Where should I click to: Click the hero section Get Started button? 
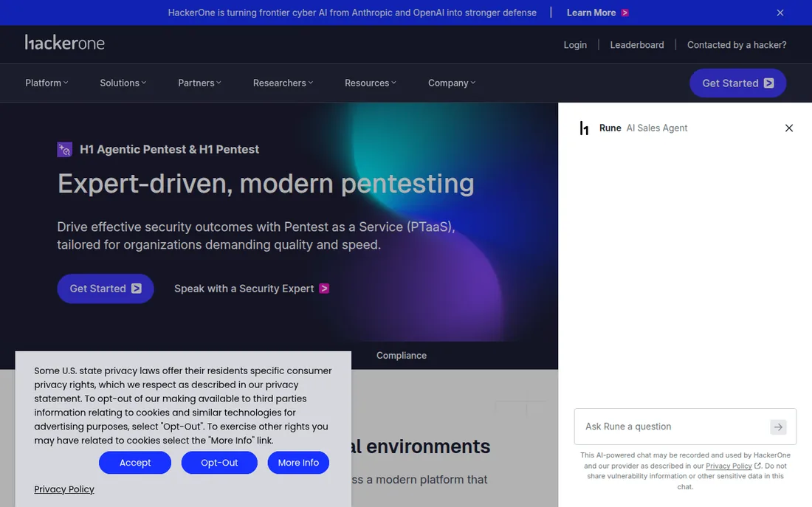tap(105, 289)
